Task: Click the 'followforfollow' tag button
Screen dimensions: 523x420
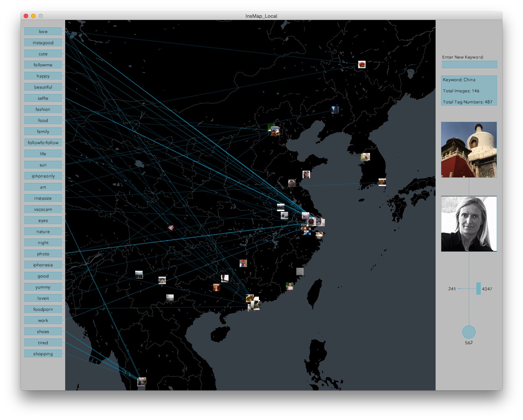Action: tap(43, 143)
